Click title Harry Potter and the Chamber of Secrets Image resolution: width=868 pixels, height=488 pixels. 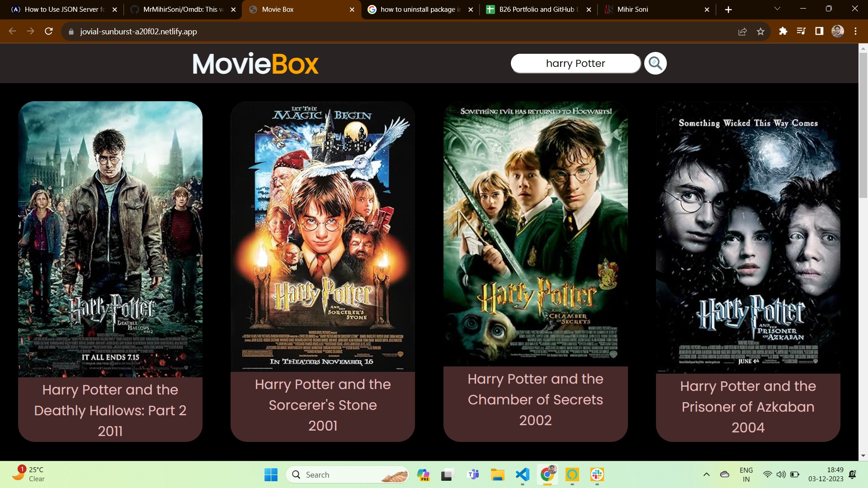click(535, 389)
